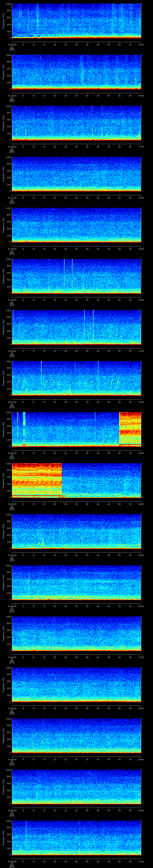Click the '19:16:00' start time label

[x=12, y=147]
